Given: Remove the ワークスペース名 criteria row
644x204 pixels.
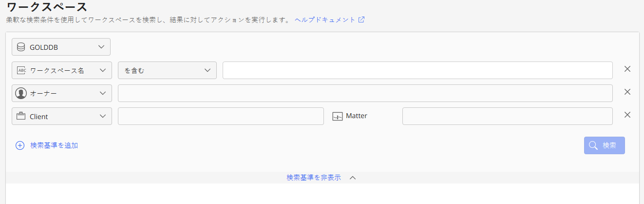Looking at the screenshot, I should point(627,69).
